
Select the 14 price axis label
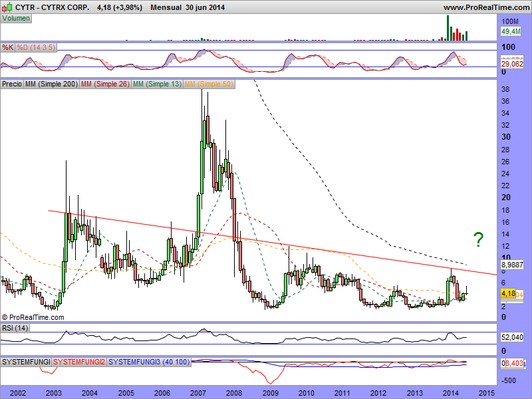[505, 234]
